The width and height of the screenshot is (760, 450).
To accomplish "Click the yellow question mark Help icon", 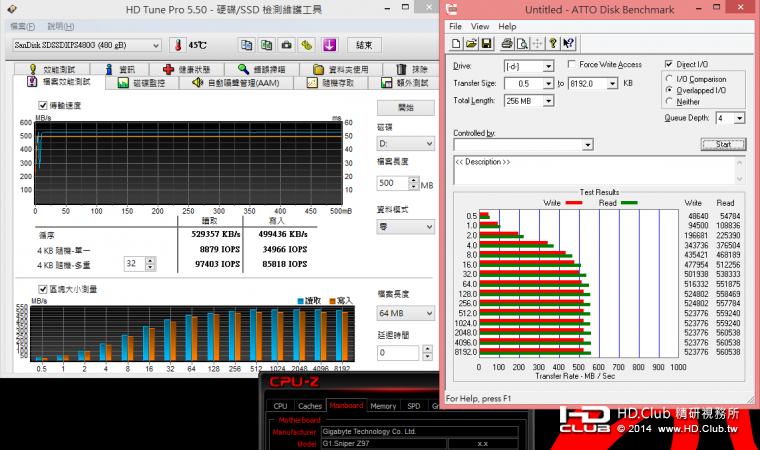I will (552, 43).
